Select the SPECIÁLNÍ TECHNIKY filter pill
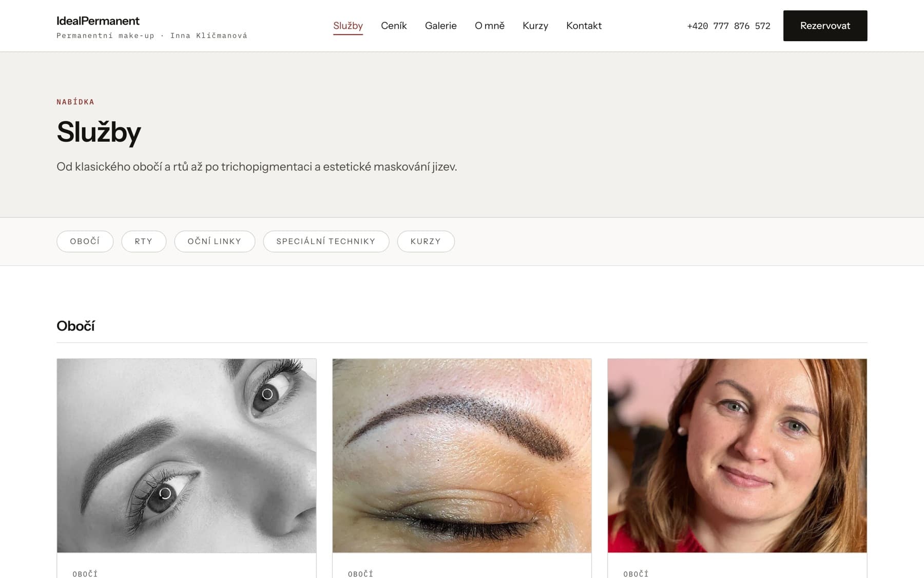Image resolution: width=924 pixels, height=578 pixels. pos(326,241)
